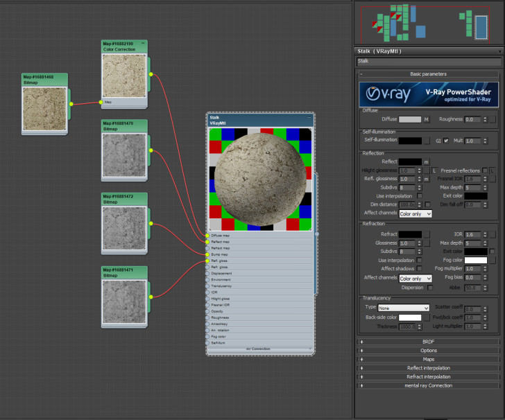The height and width of the screenshot is (420, 505).
Task: Expand the mental ray Connection rollout
Action: (429, 385)
